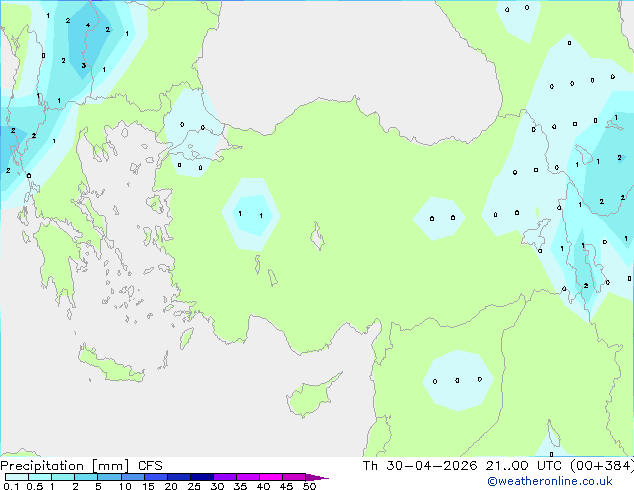Pick the 0.1–0.5 mm legend swatch
This screenshot has width=634, height=490.
coord(17,477)
